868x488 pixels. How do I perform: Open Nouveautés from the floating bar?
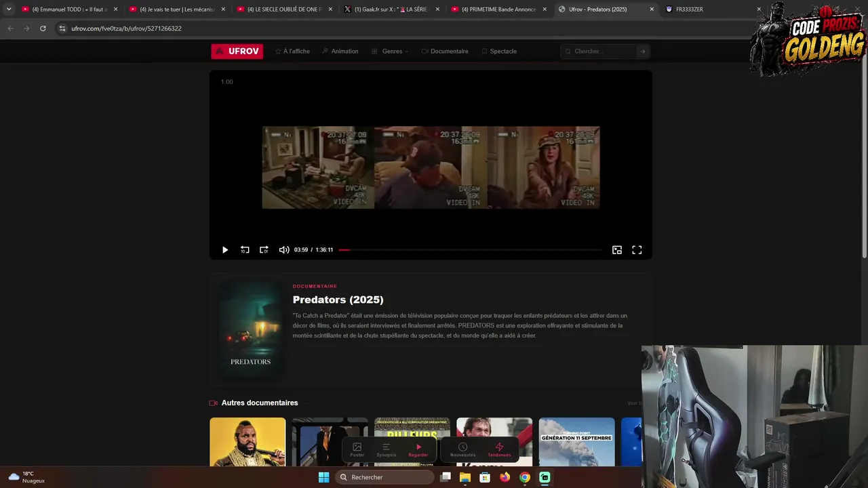[462, 450]
